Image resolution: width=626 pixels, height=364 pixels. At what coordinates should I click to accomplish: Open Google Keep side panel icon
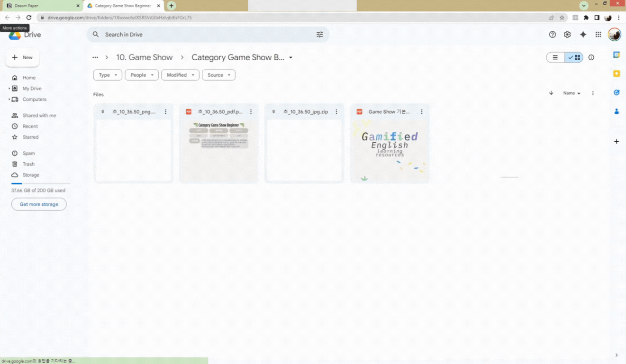point(617,73)
